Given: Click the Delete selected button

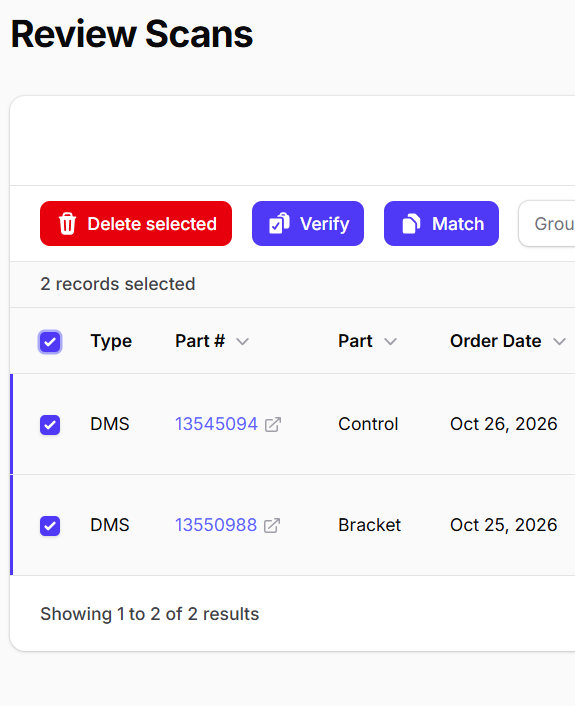Looking at the screenshot, I should (136, 223).
